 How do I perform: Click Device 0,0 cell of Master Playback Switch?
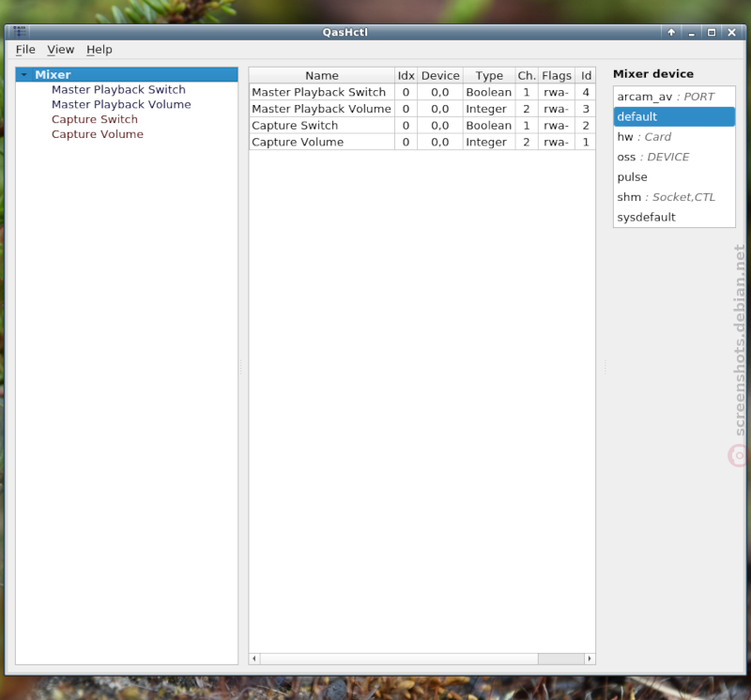(x=440, y=92)
